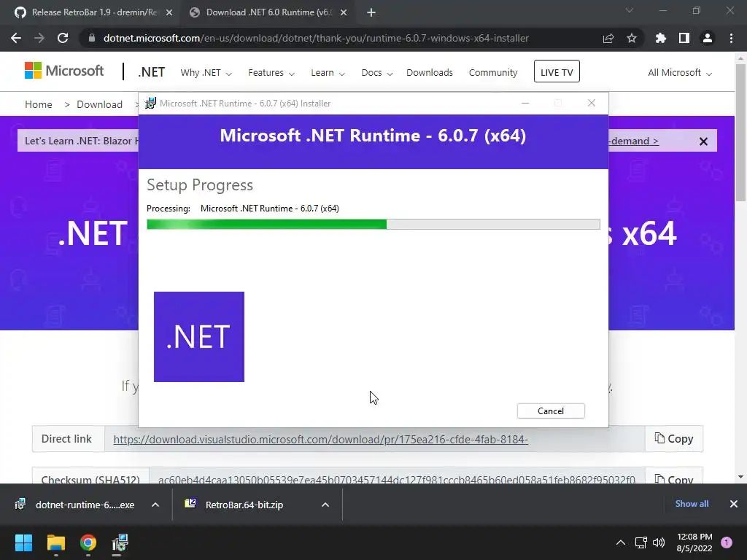The width and height of the screenshot is (747, 560).
Task: Open RetroBar.64-bit.zip from the downloads bar
Action: tap(244, 505)
